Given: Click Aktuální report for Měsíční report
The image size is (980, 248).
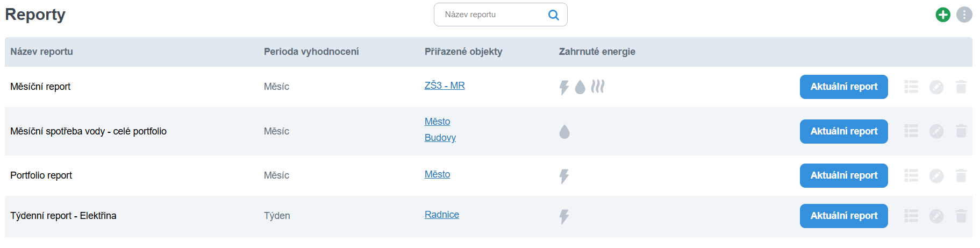Looking at the screenshot, I should coord(843,87).
